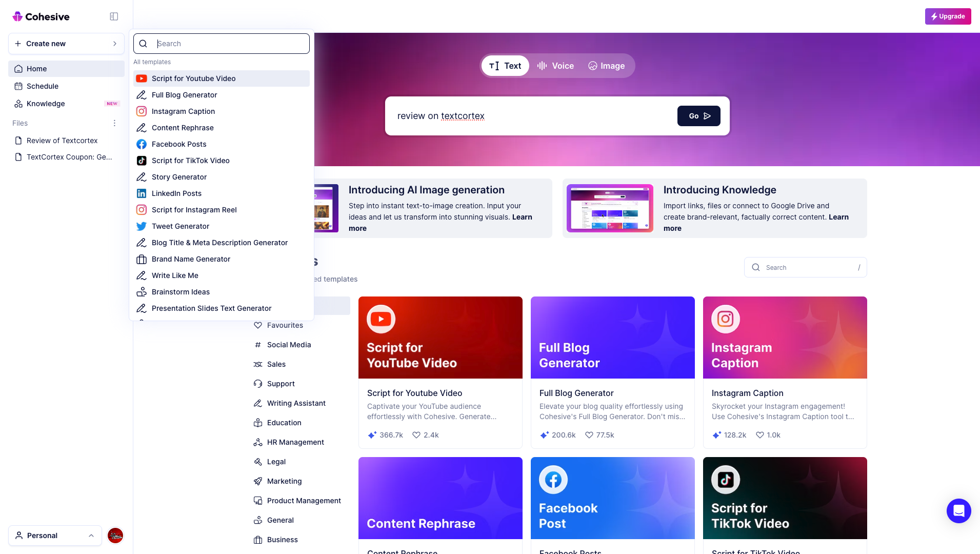Like the Script for Youtube Video card
The width and height of the screenshot is (980, 554).
click(x=416, y=435)
